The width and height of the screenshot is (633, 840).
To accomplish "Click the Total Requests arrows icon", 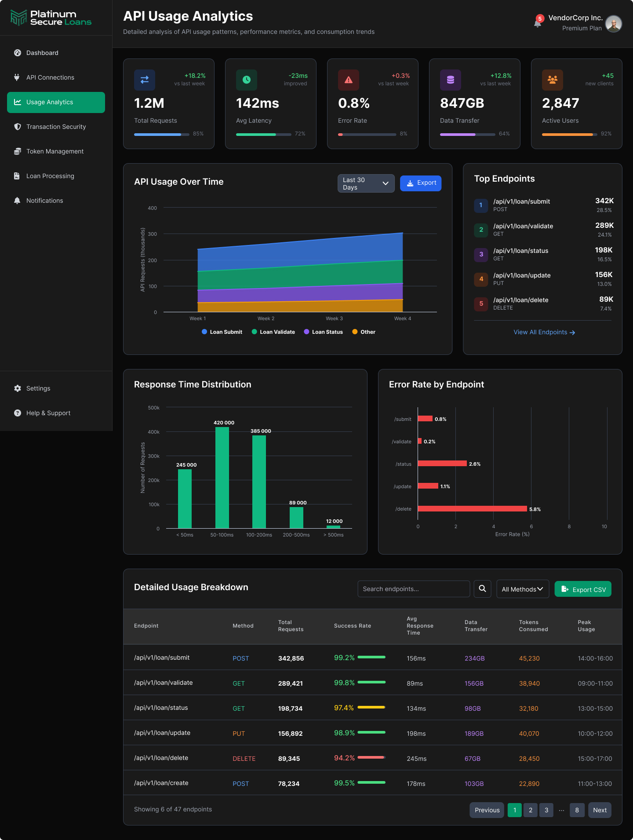I will [x=145, y=80].
